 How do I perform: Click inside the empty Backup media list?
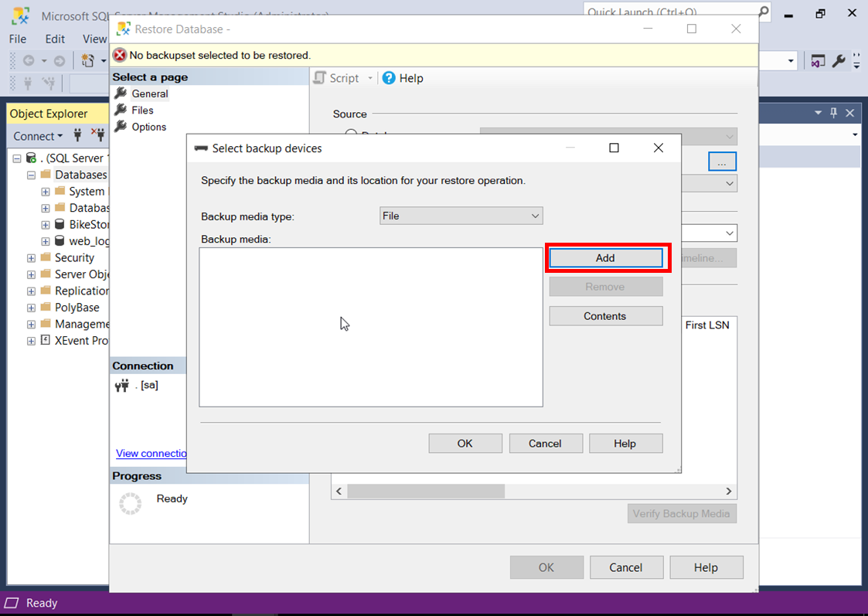click(x=371, y=327)
